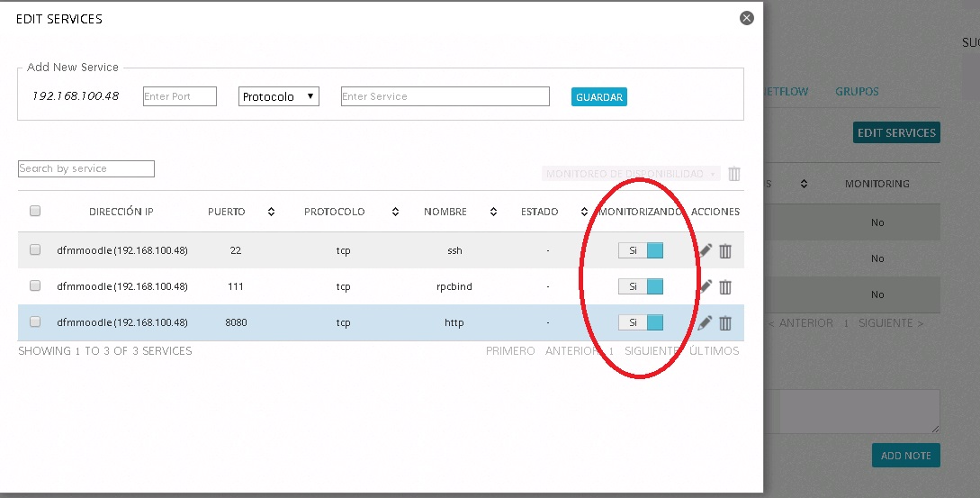980x498 pixels.
Task: Check the select-all checkbox in table header
Action: [x=35, y=212]
